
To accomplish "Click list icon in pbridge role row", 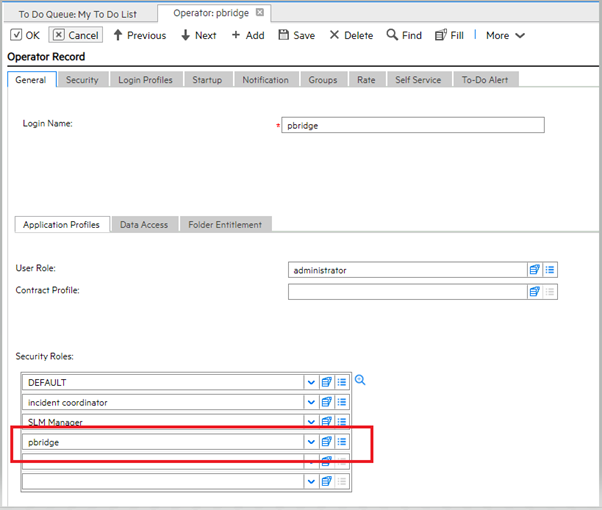I will tap(342, 442).
